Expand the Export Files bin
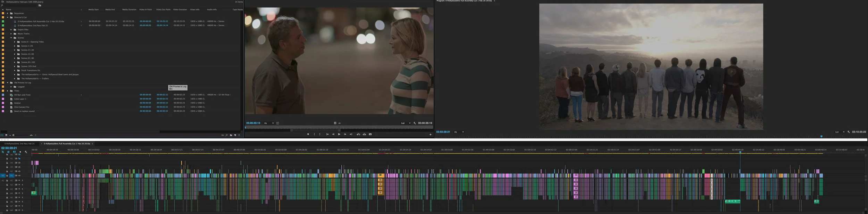 (11, 30)
